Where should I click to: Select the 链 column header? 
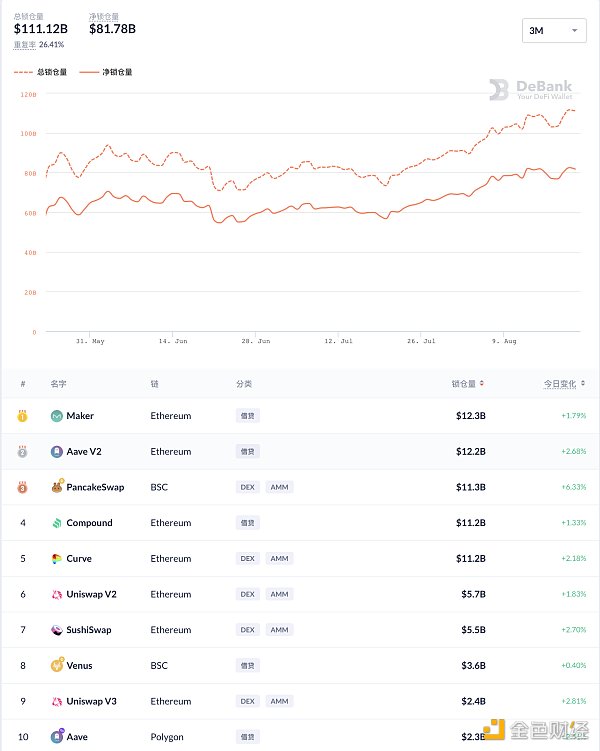pyautogui.click(x=154, y=384)
